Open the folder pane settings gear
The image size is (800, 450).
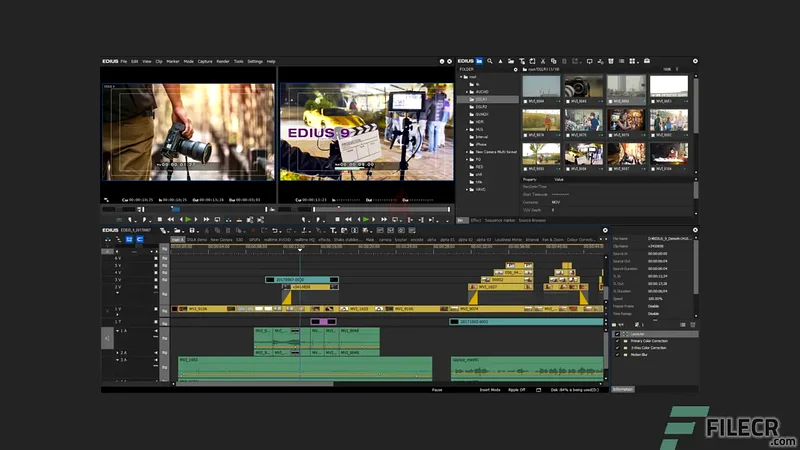pos(515,69)
